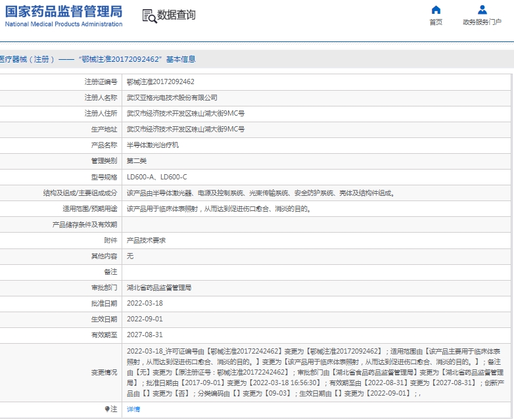Click the 附件 row label
Image resolution: width=514 pixels, height=420 pixels.
[x=111, y=241]
